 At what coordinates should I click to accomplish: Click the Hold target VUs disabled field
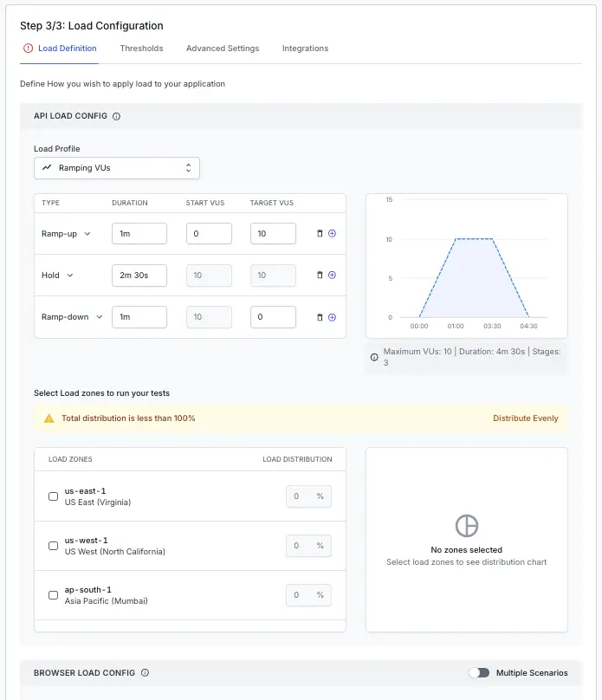(x=273, y=275)
